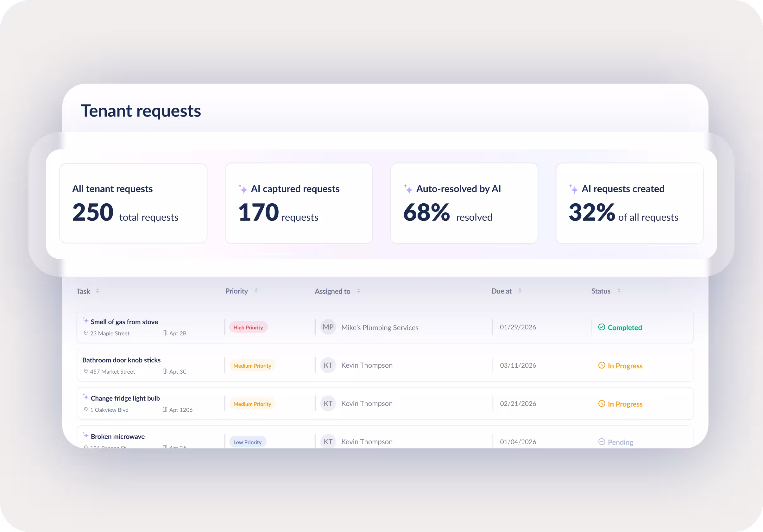Click the MP avatar for Mike's Plumbing Services
Image resolution: width=763 pixels, height=532 pixels.
pyautogui.click(x=328, y=327)
